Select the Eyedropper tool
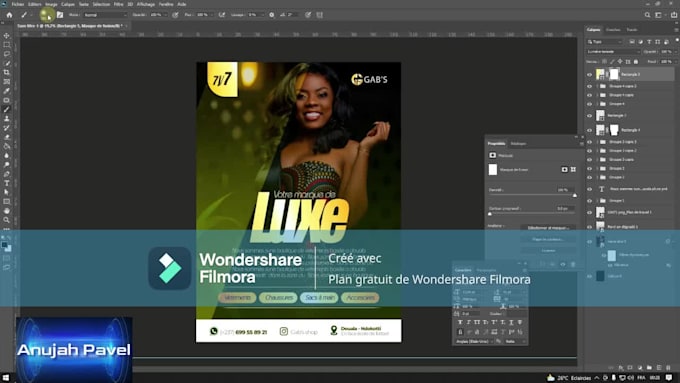 pos(7,91)
